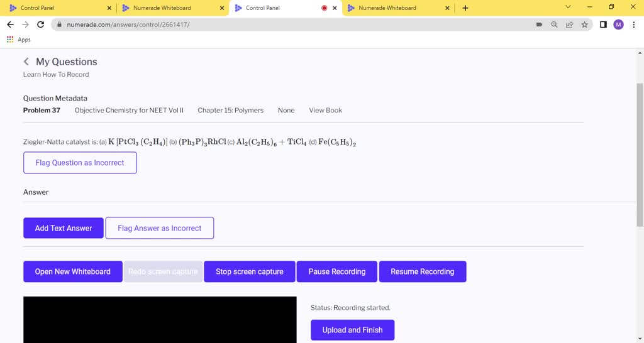Reload the page with the refresh icon

click(x=41, y=24)
